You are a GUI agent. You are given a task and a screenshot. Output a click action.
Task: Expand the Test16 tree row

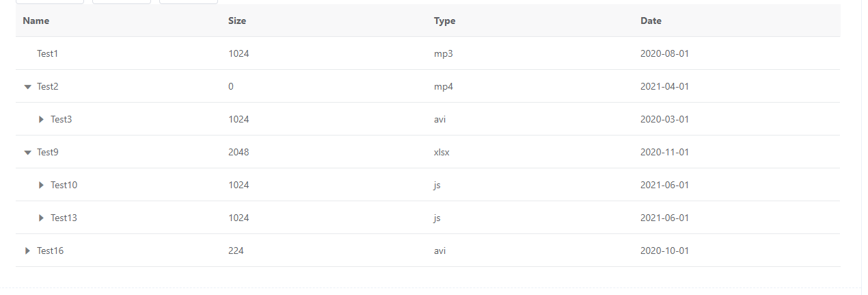coord(27,251)
